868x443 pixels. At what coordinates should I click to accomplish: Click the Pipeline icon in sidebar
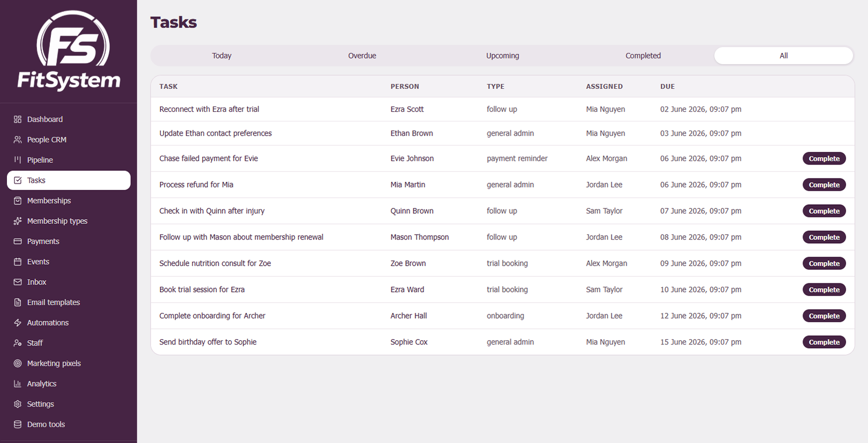pos(18,160)
